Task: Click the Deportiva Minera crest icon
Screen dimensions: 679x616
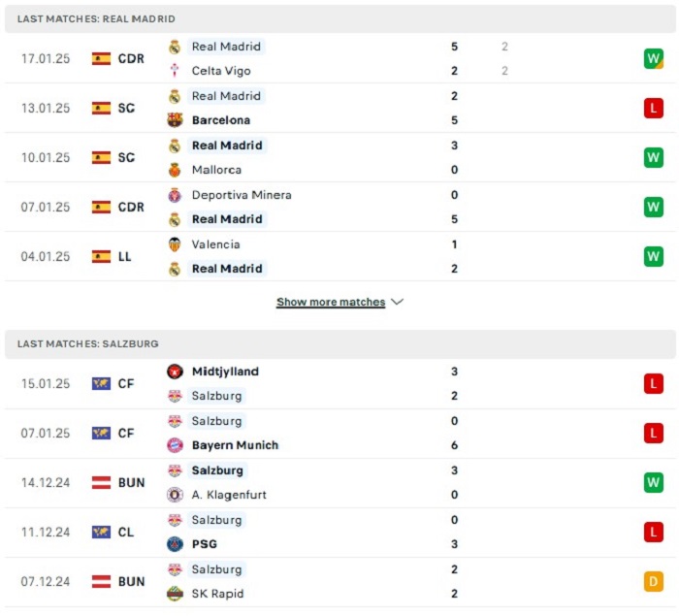Action: pyautogui.click(x=175, y=195)
